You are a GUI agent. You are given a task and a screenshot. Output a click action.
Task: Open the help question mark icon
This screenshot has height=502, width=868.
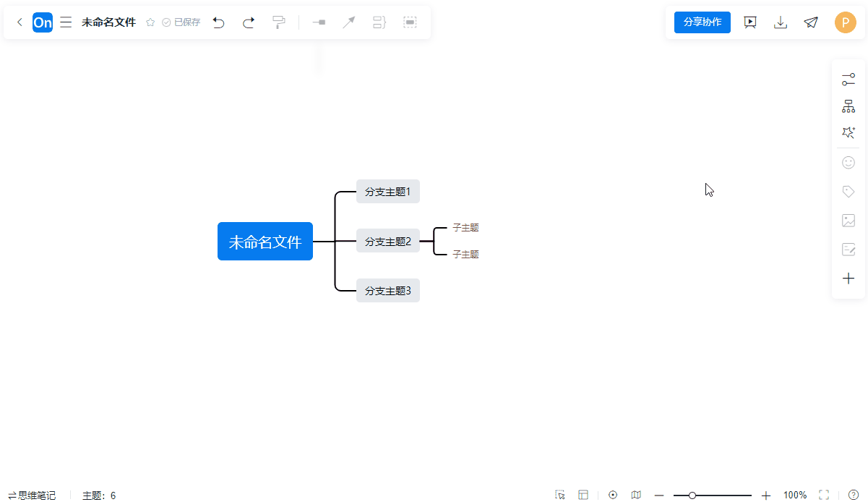click(x=854, y=495)
